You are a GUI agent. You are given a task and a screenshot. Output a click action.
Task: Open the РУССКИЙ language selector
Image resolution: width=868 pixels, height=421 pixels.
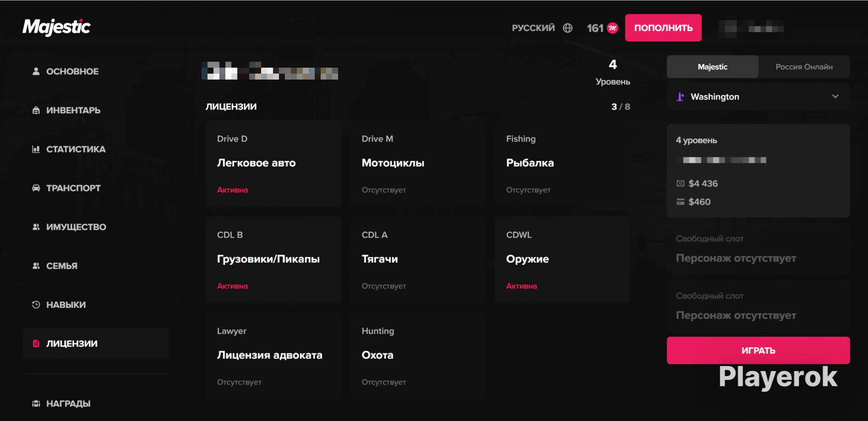(x=533, y=28)
